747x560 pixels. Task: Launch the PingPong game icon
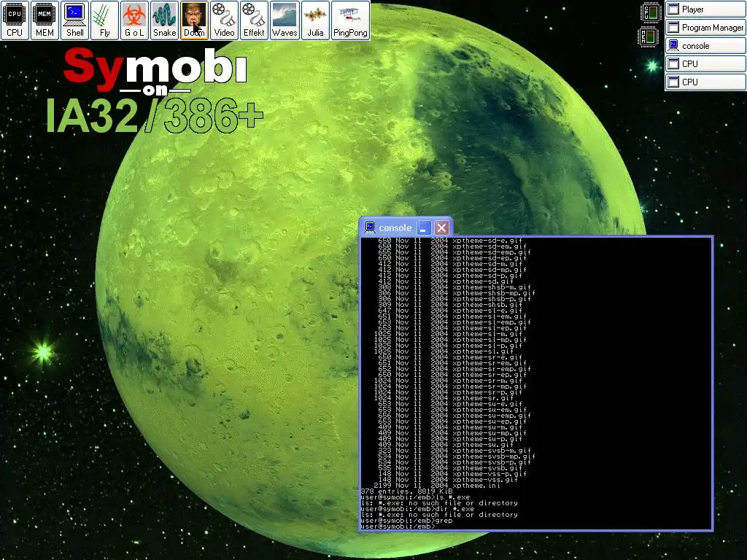[350, 20]
